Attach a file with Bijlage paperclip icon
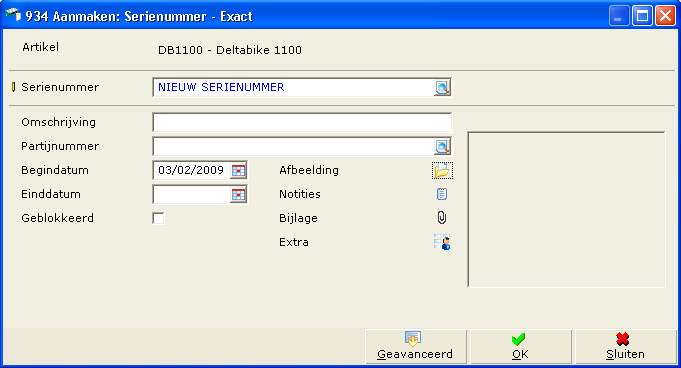The width and height of the screenshot is (681, 368). pos(442,218)
